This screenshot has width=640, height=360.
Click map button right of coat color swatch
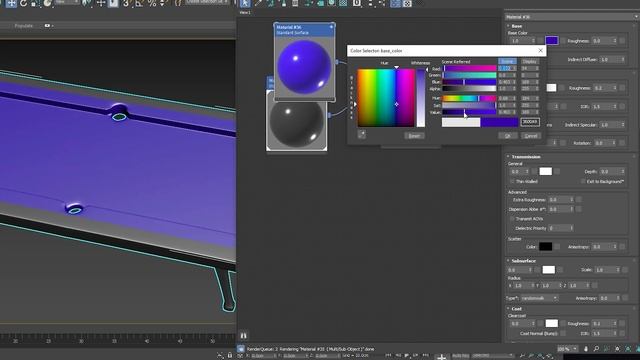click(x=563, y=323)
